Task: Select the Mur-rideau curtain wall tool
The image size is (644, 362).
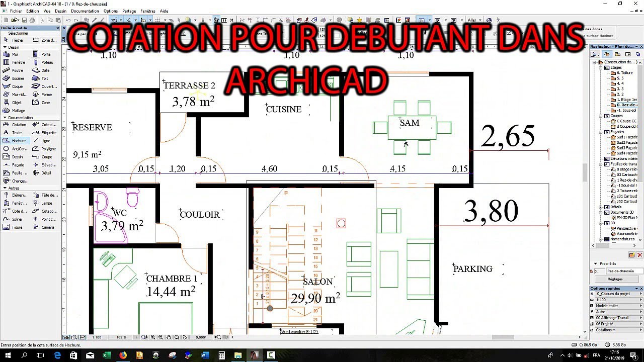Action: (16, 95)
